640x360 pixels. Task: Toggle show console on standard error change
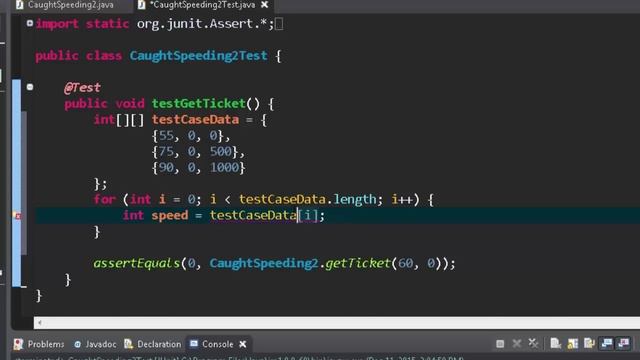(x=624, y=344)
